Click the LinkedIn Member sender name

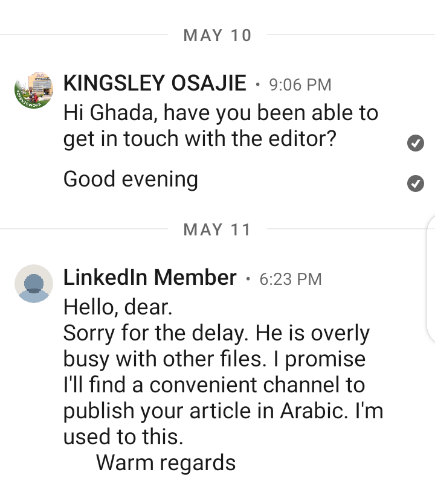click(x=150, y=278)
